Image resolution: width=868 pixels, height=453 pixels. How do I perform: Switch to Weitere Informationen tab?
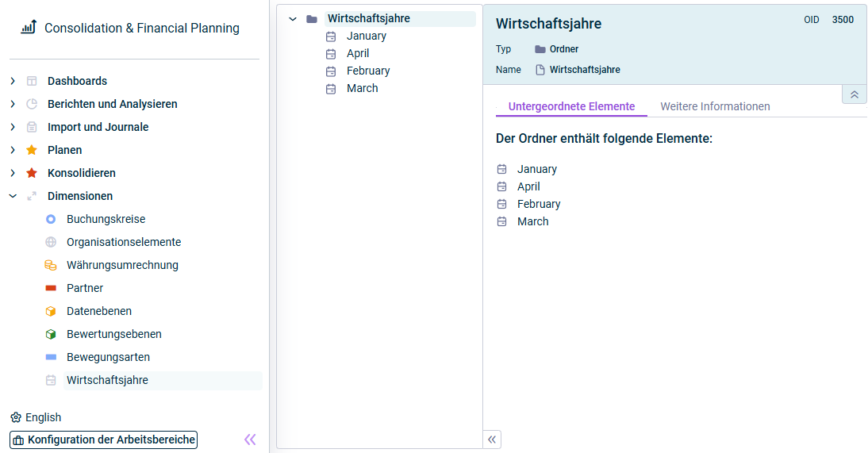pos(715,106)
